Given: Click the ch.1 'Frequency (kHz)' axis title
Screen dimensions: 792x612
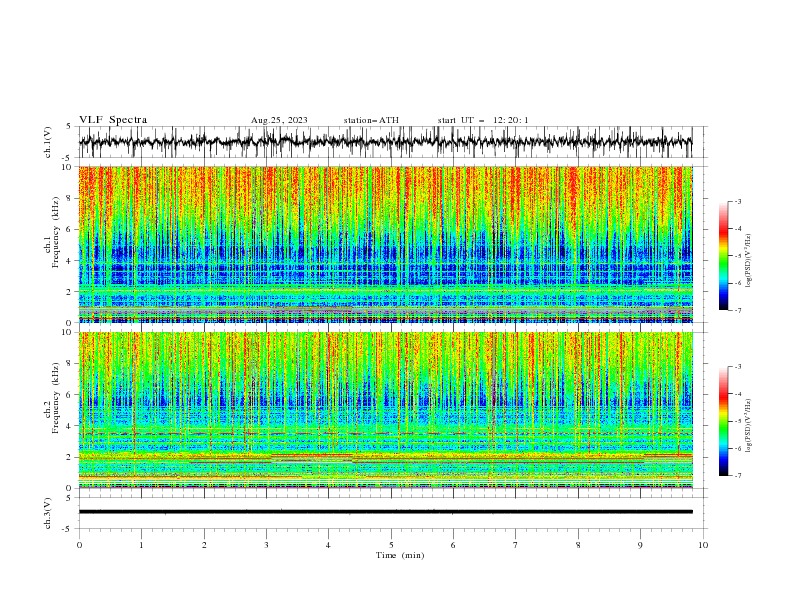Looking at the screenshot, I should pos(56,233).
